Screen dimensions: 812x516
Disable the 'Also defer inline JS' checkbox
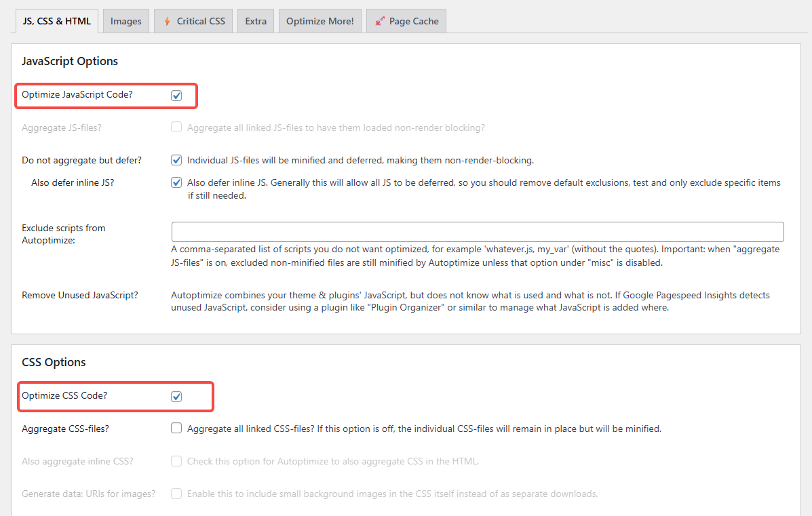pos(176,182)
